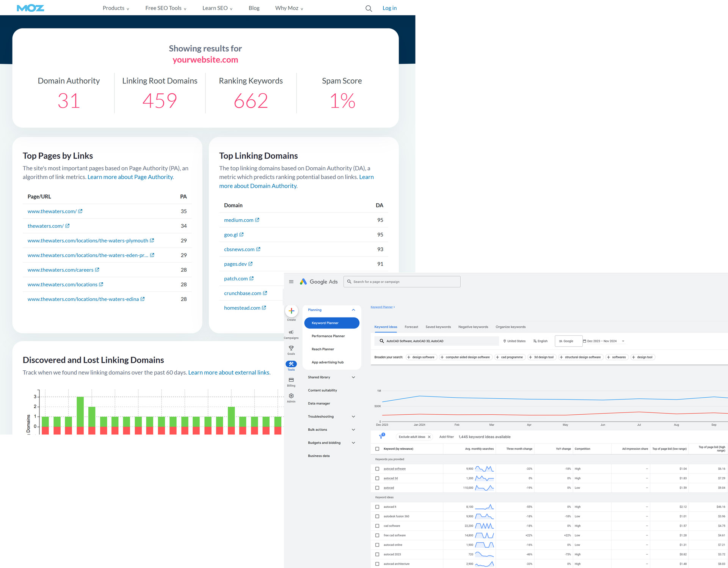The image size is (728, 568).
Task: Click United States location setting
Action: click(514, 341)
